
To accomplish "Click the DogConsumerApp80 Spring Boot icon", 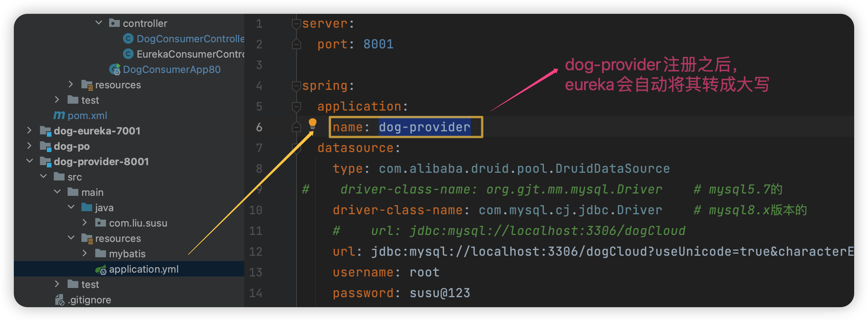I will (114, 69).
